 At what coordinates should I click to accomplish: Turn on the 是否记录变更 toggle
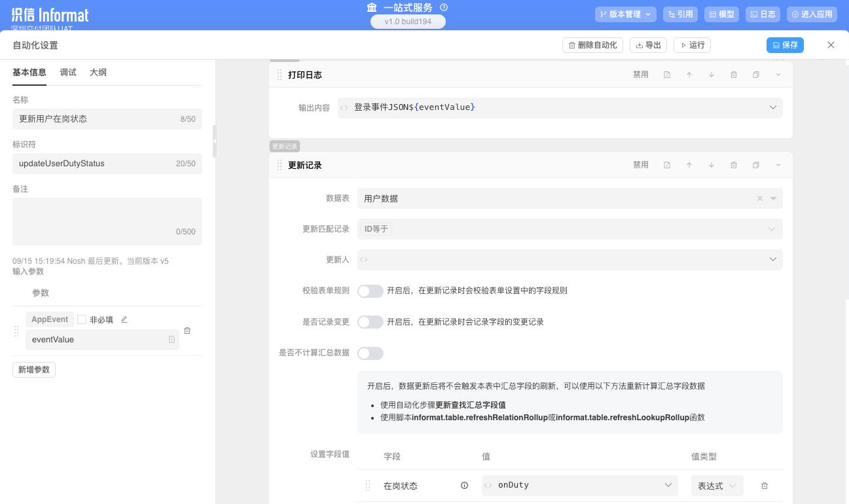370,322
